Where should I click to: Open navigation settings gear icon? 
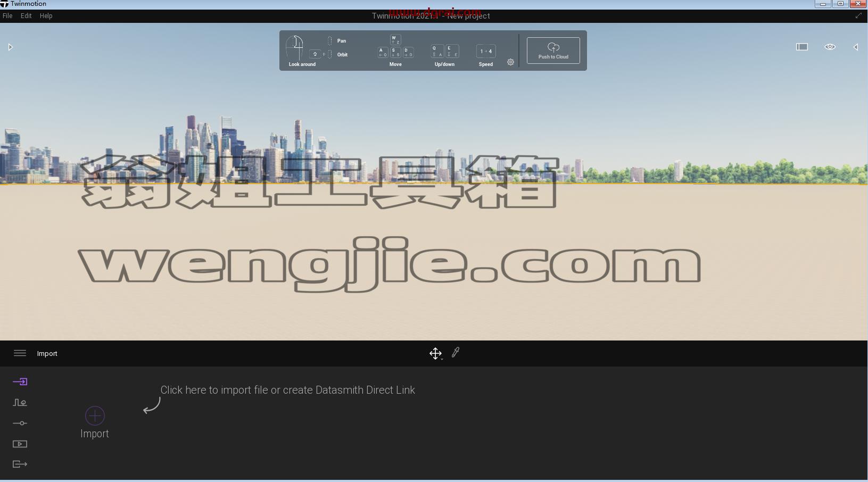click(510, 62)
